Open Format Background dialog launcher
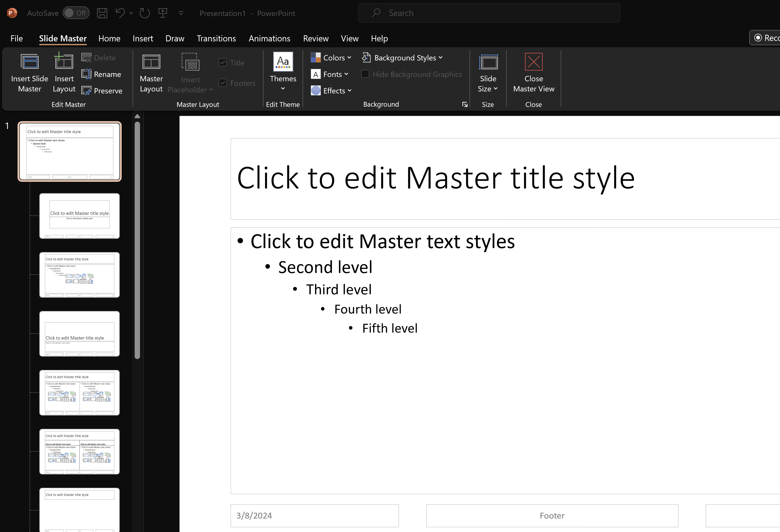 tap(465, 105)
